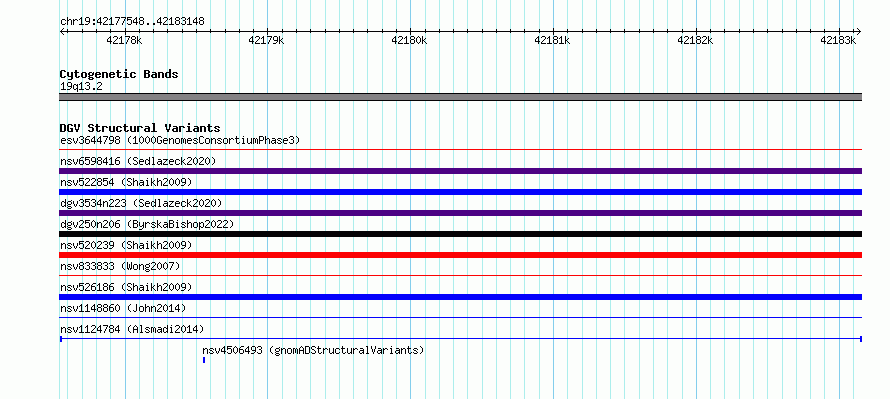
Task: Select the nsv1124784 variant line with end caps
Action: [460, 339]
